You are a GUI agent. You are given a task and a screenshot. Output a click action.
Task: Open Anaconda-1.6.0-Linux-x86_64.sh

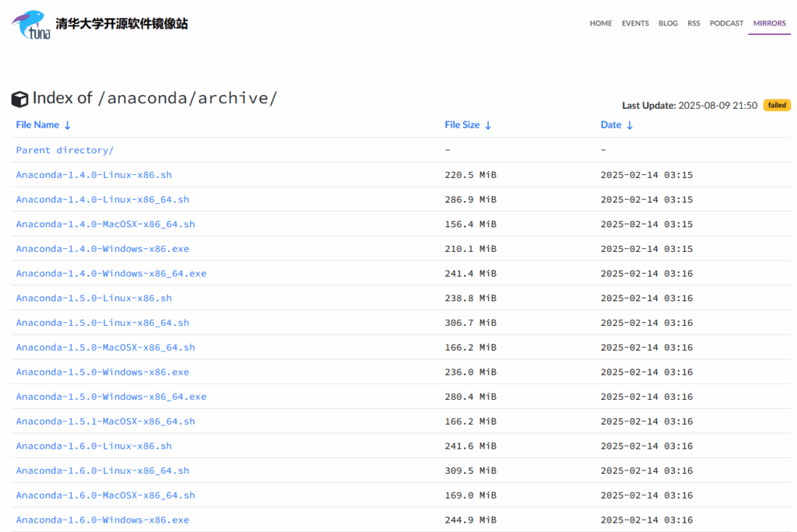102,471
